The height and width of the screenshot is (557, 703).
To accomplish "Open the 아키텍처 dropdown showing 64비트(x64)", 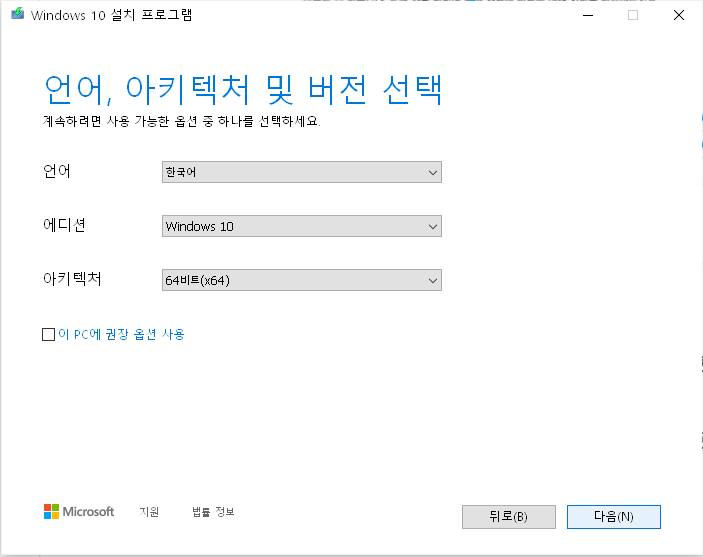I will (302, 280).
